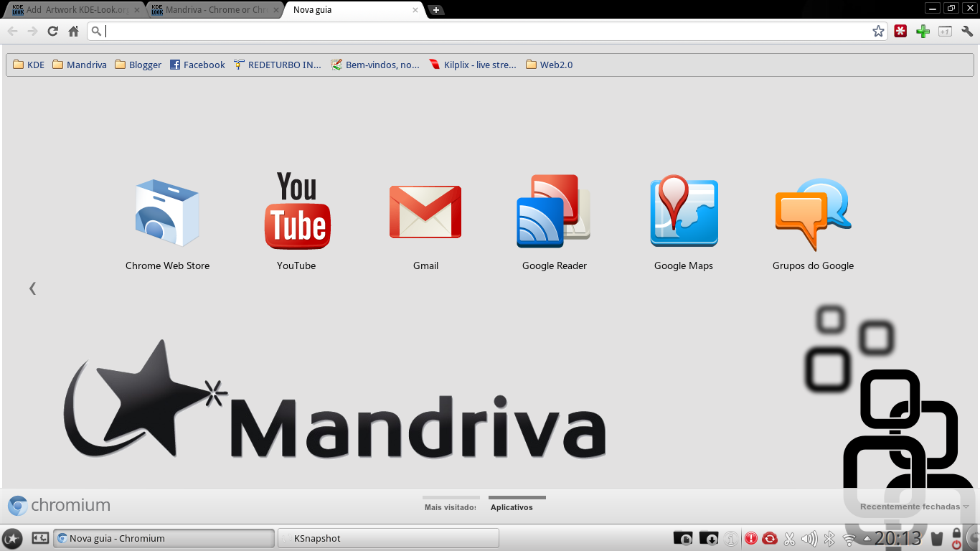This screenshot has width=980, height=551.
Task: Click the info icon in system tray
Action: (x=730, y=538)
